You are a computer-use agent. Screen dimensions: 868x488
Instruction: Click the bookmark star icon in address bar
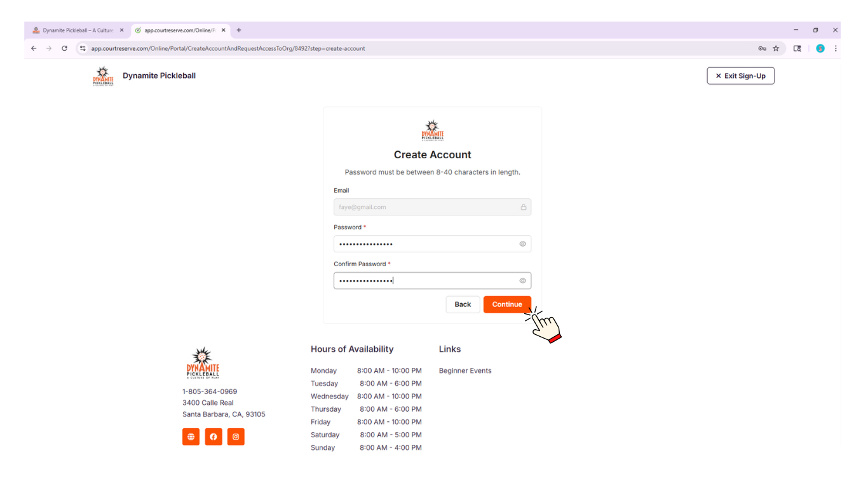776,48
